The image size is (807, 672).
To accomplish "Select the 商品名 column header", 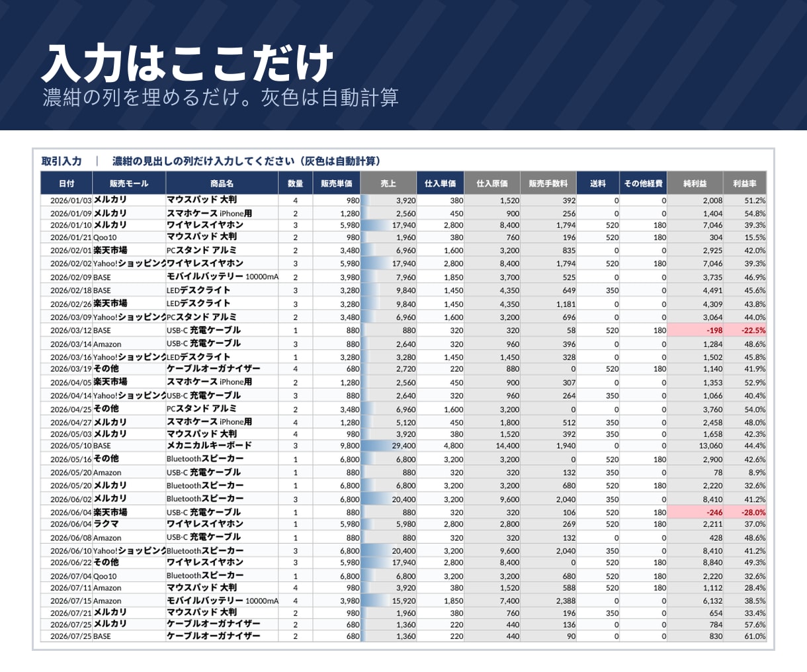I will [222, 183].
